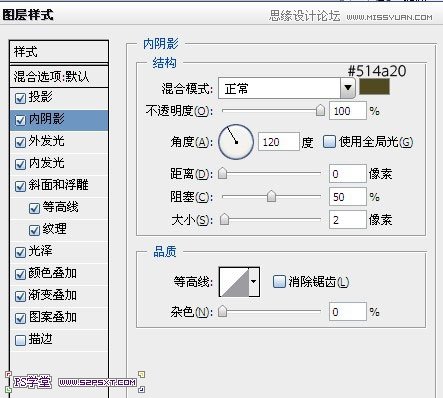
Task: Enable the 描边 (Stroke) checkbox
Action: (x=20, y=340)
